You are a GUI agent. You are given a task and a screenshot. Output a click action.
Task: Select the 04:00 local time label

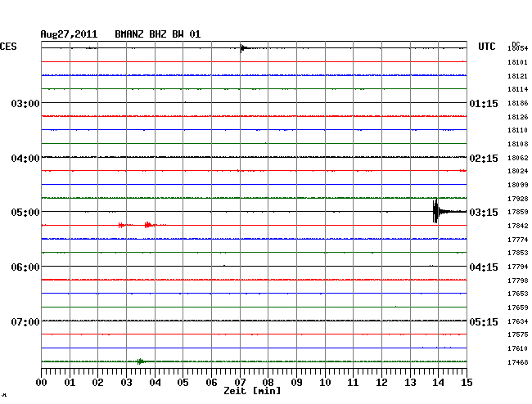25,159
